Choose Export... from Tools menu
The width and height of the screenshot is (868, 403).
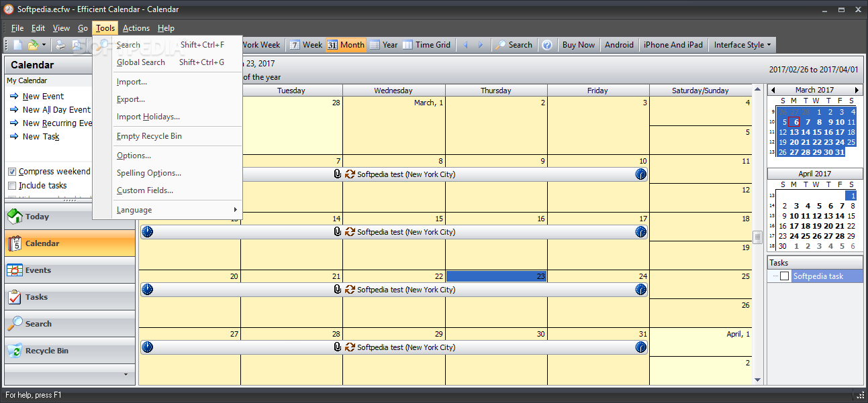(x=167, y=99)
